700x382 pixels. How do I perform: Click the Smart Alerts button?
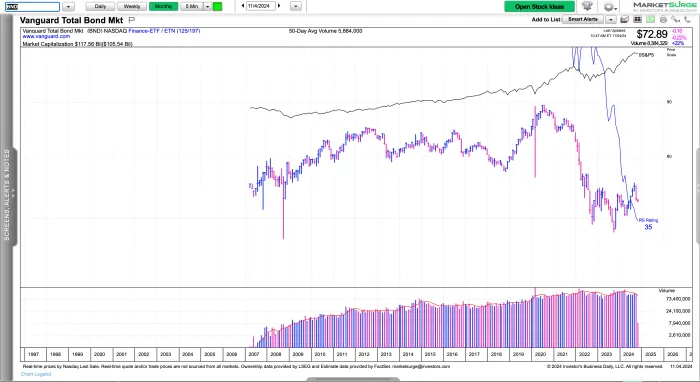[x=583, y=19]
